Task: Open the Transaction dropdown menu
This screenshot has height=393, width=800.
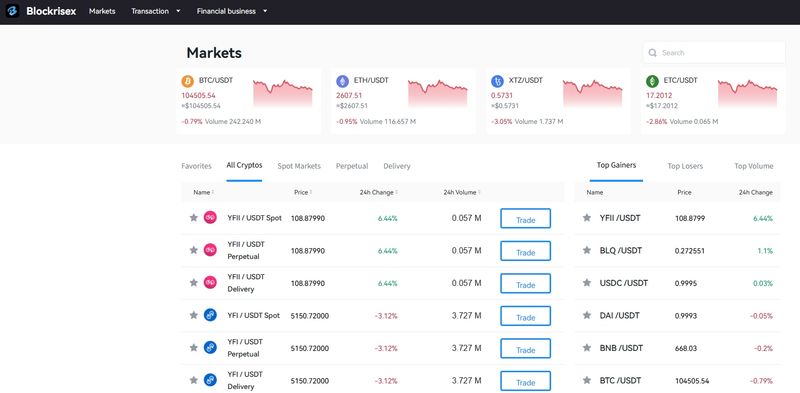Action: click(x=156, y=11)
